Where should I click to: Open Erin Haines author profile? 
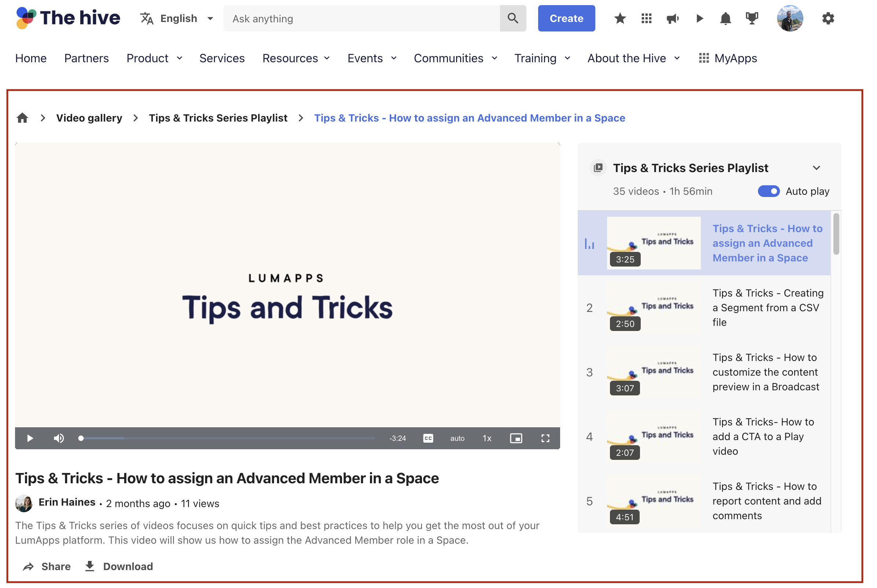pyautogui.click(x=67, y=502)
